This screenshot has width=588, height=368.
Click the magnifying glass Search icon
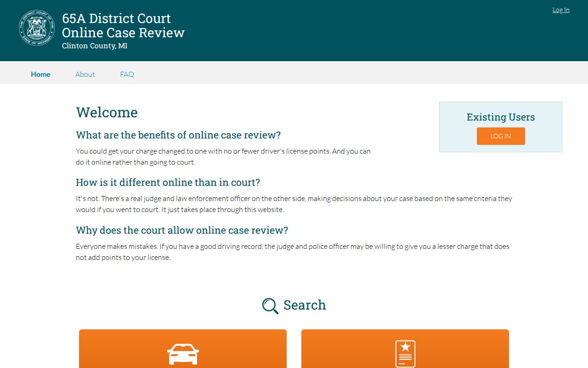(270, 305)
